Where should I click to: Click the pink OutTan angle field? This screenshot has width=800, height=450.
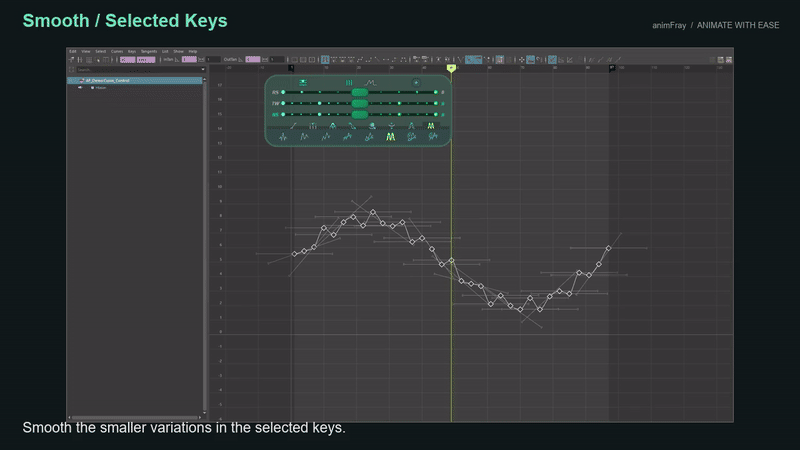(x=253, y=60)
